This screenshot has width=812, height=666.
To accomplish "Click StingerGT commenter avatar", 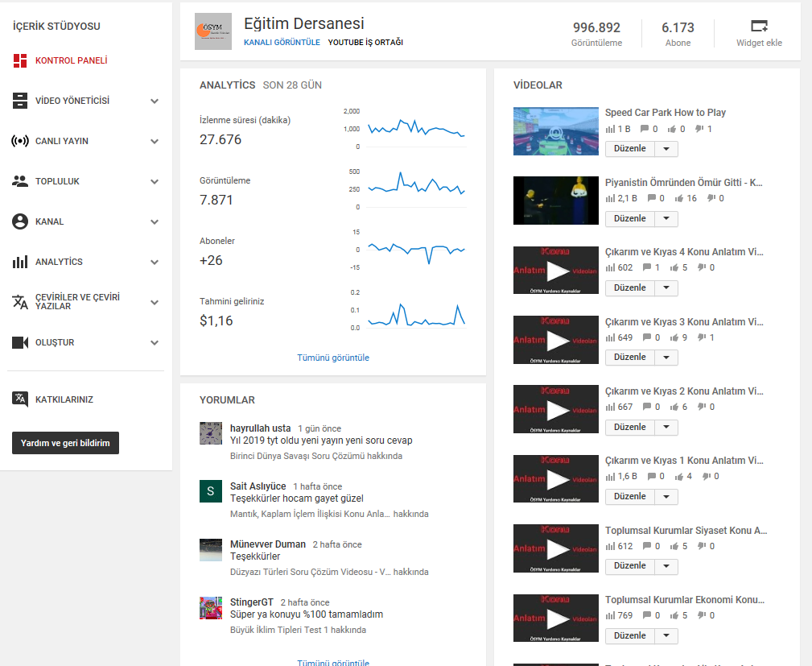I will tap(211, 608).
